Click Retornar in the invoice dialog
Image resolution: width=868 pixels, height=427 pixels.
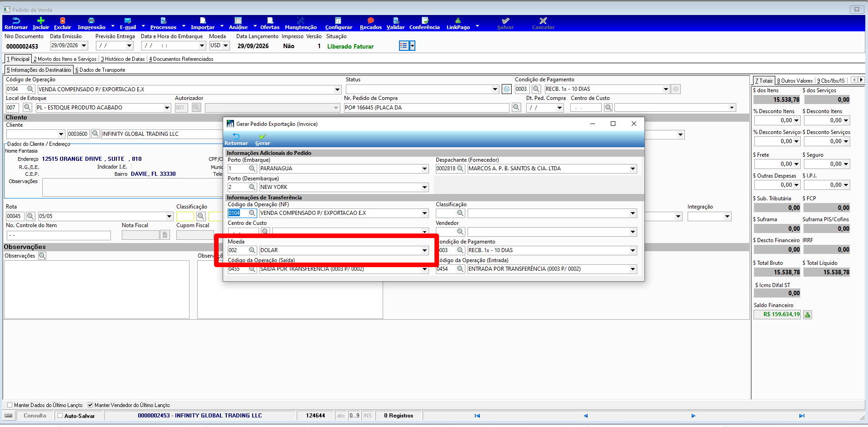click(236, 139)
